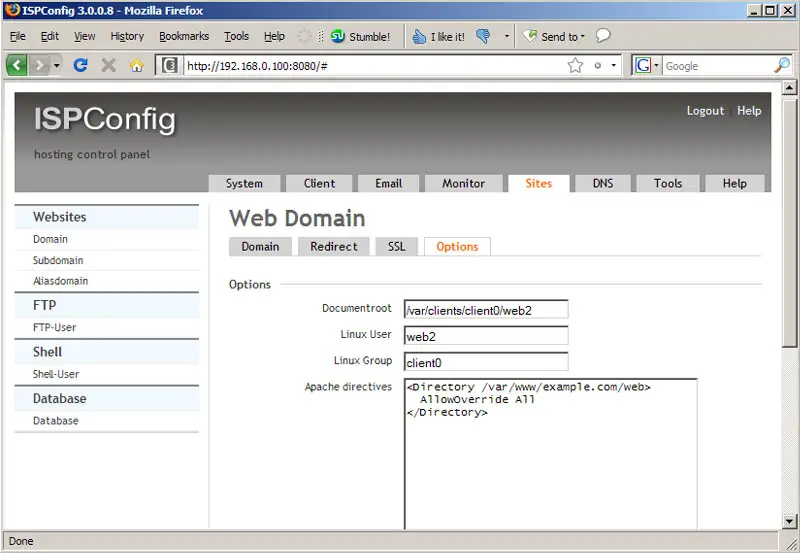Click the StumbleUpon Stumble! button
800x553 pixels.
point(360,36)
